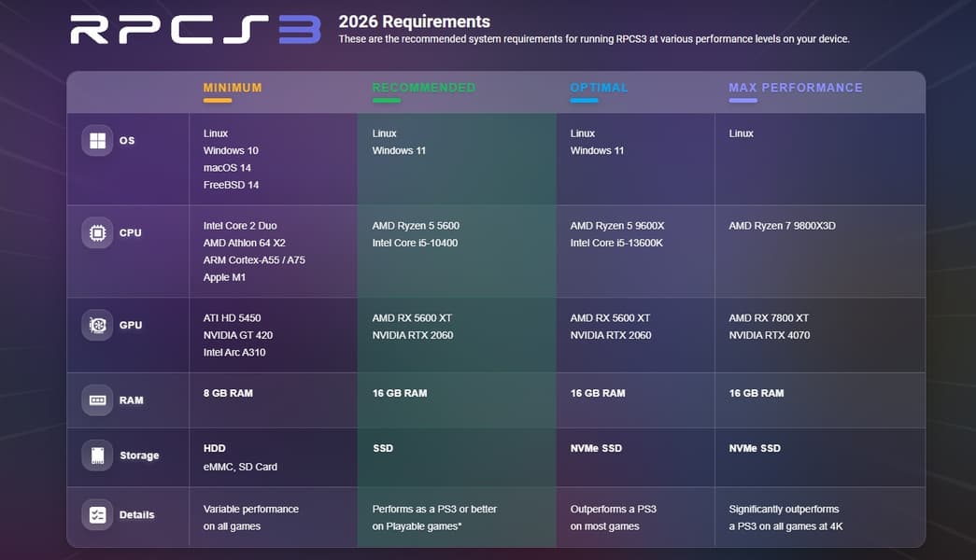The width and height of the screenshot is (976, 560).
Task: Click the FreeBSD 14 entry
Action: [231, 185]
